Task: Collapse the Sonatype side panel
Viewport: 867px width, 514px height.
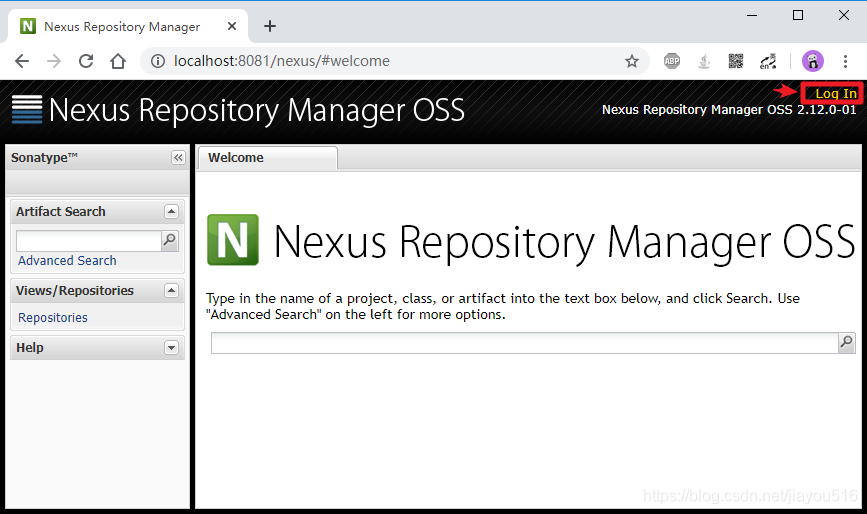Action: point(178,158)
